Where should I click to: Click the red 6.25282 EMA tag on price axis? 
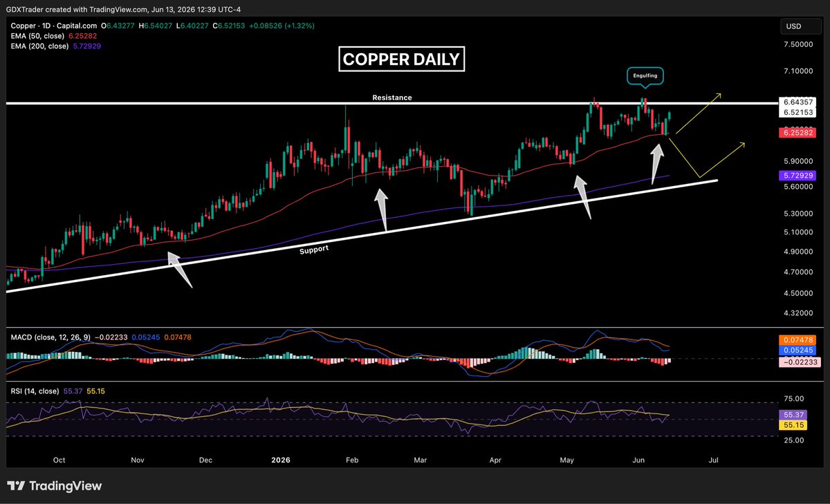pyautogui.click(x=798, y=131)
